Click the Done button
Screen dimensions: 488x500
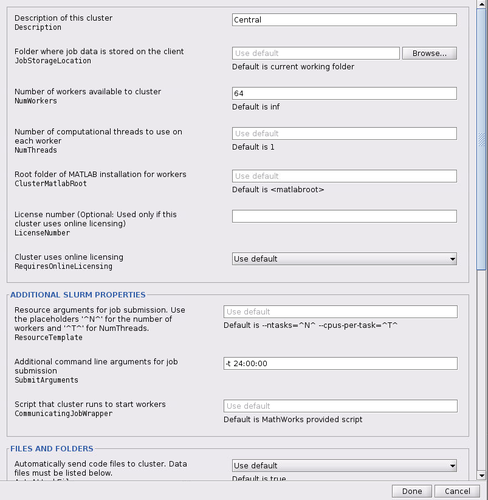(412, 491)
